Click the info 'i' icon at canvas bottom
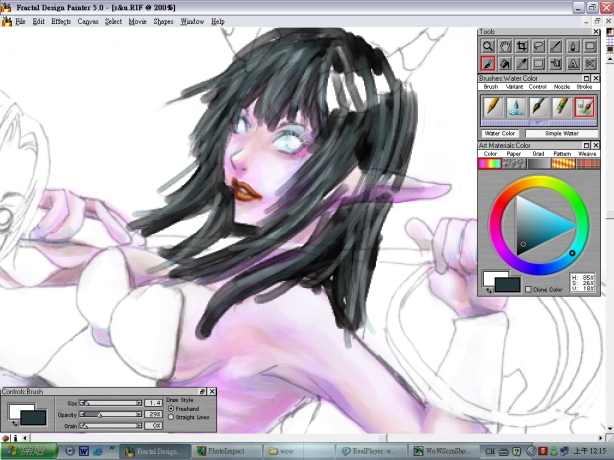614x460 pixels. (x=15, y=438)
